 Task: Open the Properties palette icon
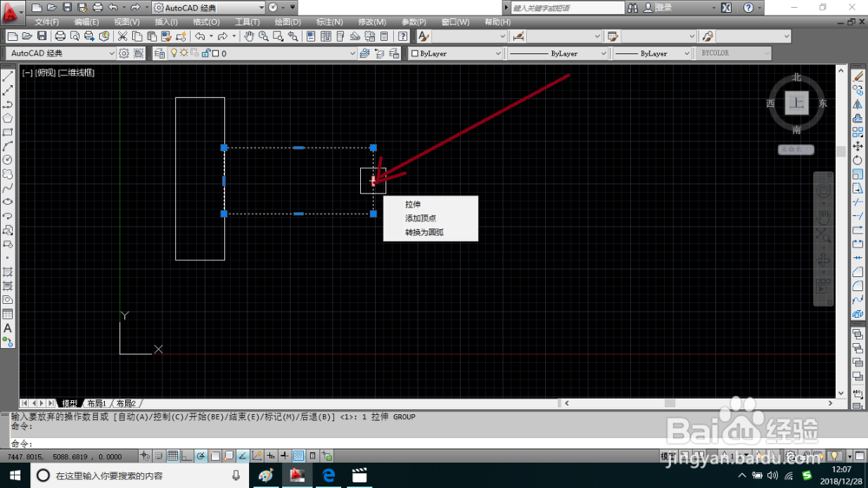311,36
